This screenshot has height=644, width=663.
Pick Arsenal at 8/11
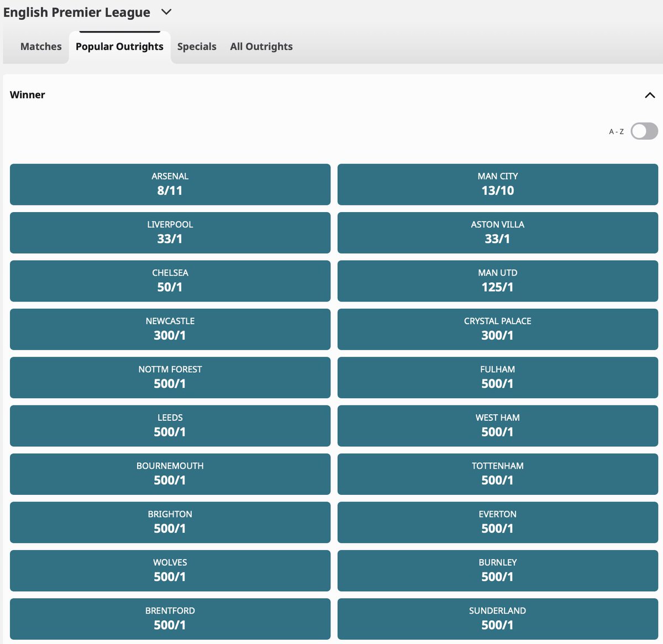coord(170,184)
